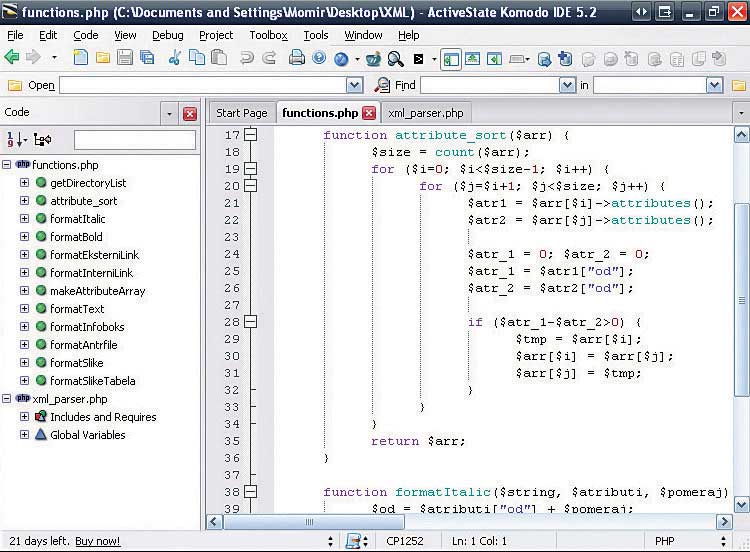Print the current document

pyautogui.click(x=297, y=58)
